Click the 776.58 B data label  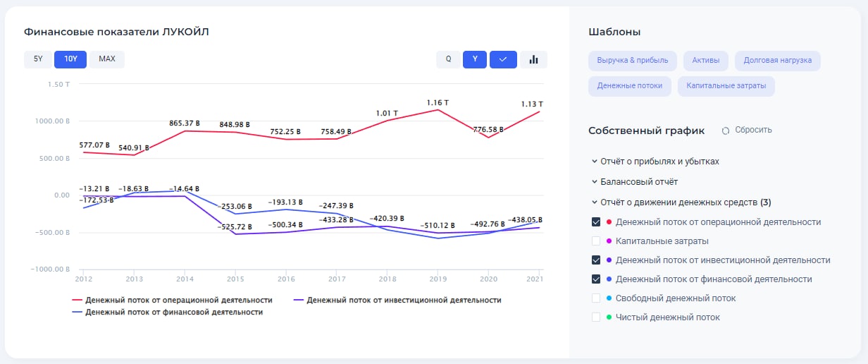[x=488, y=130]
